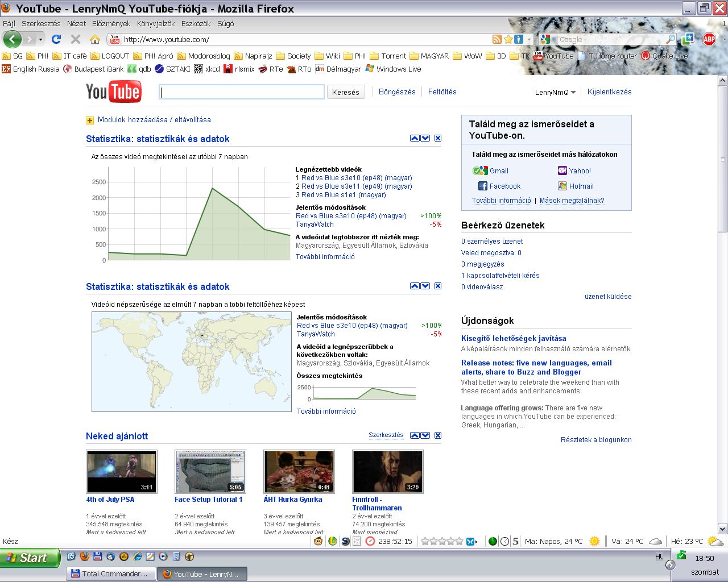Click the yellow plus add-modules icon

[x=90, y=120]
